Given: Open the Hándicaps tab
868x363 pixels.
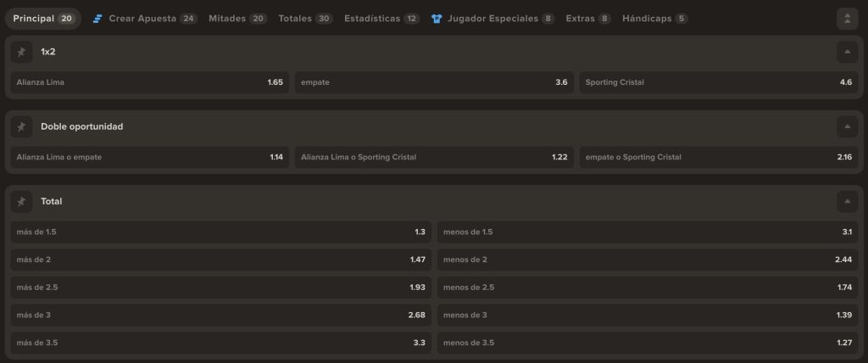Looking at the screenshot, I should tap(655, 19).
